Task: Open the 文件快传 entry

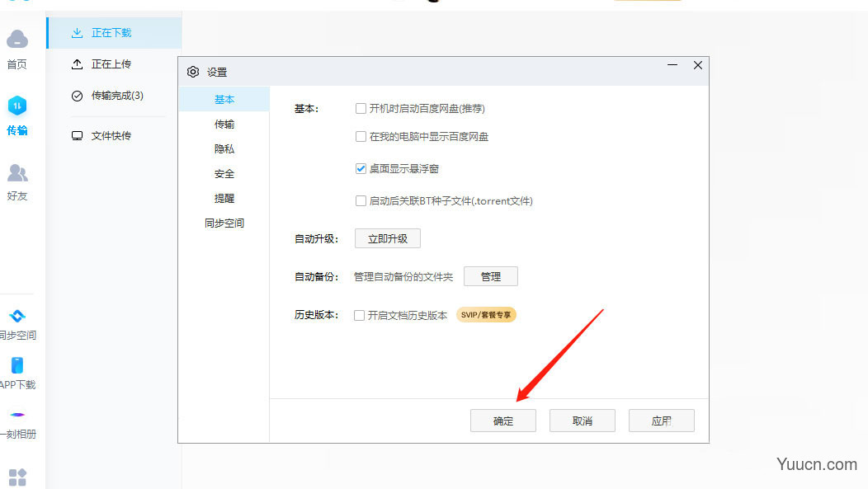Action: click(x=114, y=135)
